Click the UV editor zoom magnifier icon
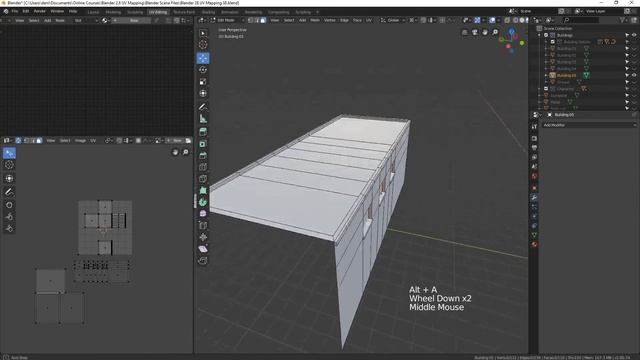The width and height of the screenshot is (640, 360). (x=186, y=152)
